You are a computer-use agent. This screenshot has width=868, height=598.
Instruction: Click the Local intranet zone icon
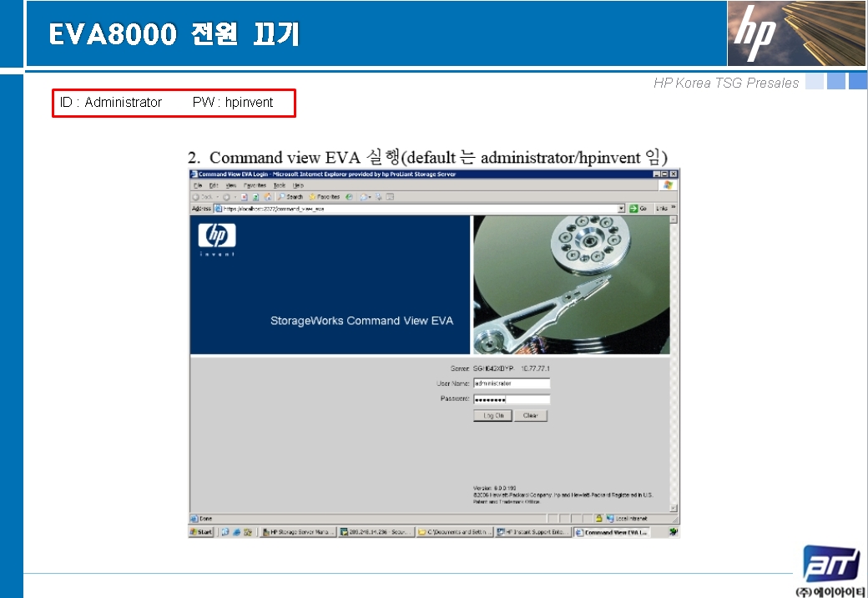coord(610,519)
